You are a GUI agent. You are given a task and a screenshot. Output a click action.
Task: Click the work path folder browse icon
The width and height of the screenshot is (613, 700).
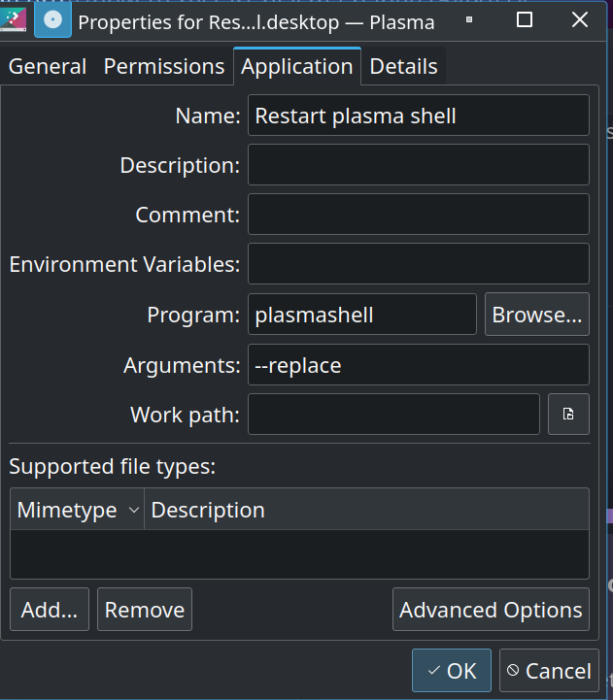pos(568,414)
